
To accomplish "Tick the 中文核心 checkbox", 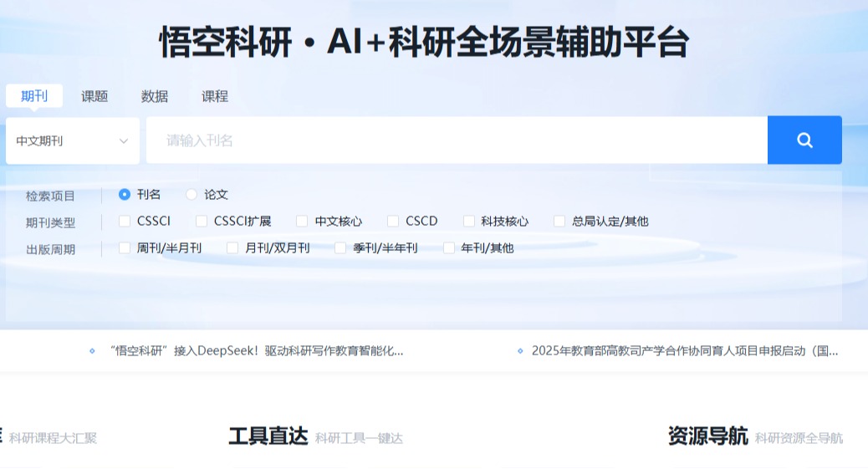I will 302,222.
